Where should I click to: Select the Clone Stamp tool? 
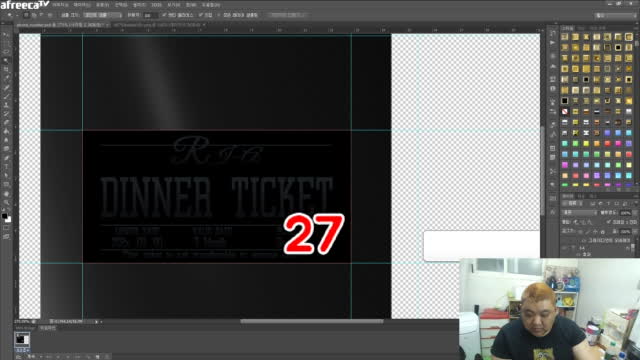6,105
